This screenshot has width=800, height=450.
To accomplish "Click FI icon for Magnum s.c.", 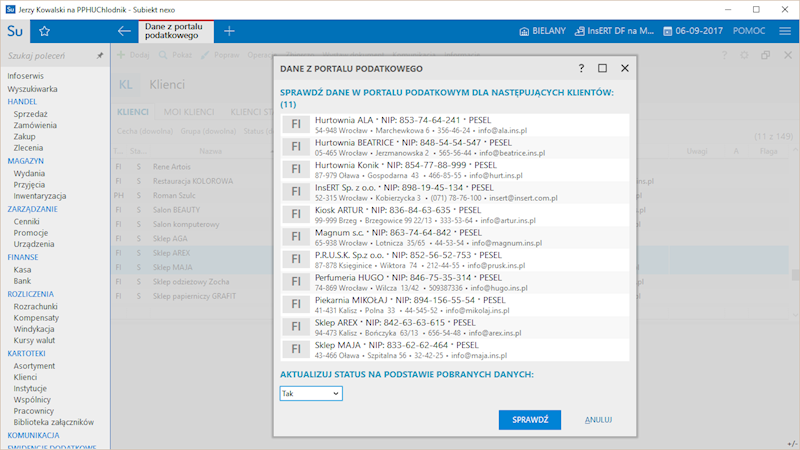I will [296, 237].
